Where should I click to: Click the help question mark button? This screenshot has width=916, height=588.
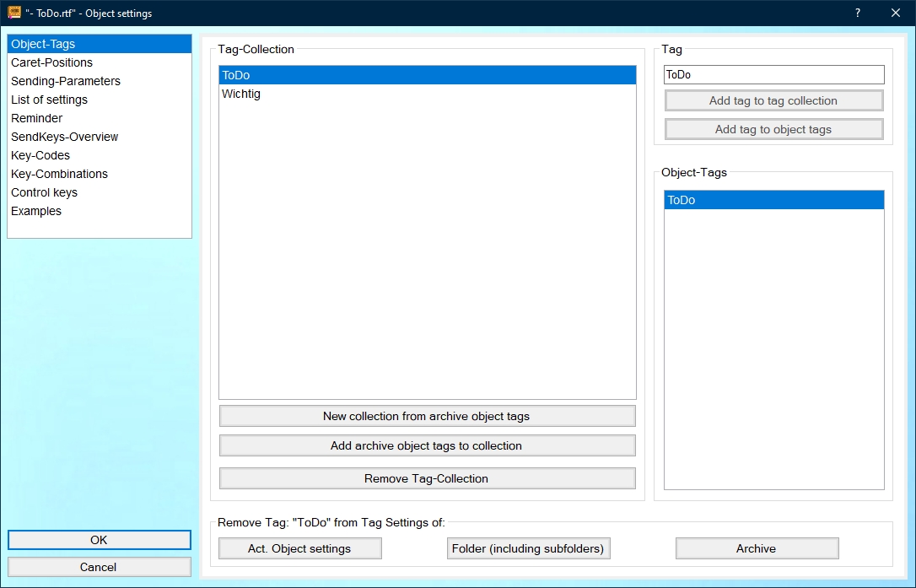[x=858, y=13]
